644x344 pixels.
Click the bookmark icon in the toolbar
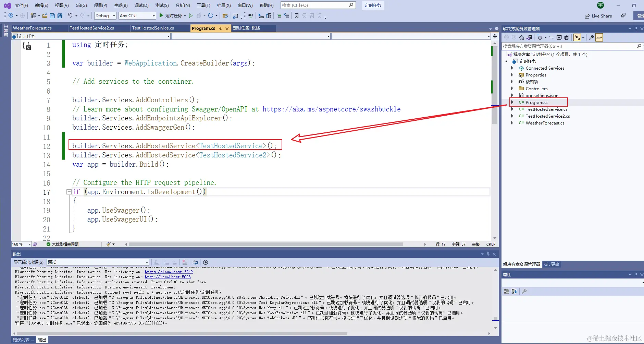(x=297, y=16)
